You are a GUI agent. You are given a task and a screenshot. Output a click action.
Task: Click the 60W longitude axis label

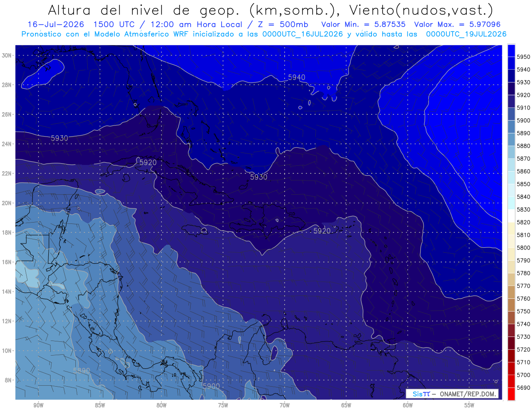point(408,405)
